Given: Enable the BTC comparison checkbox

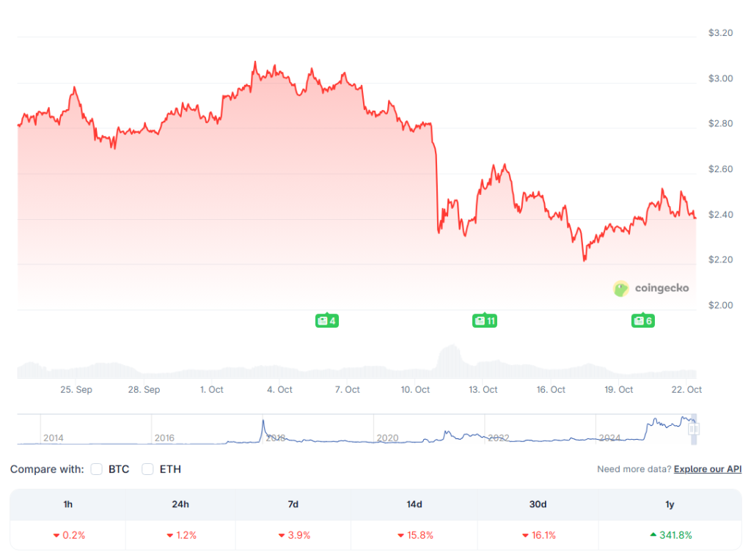Looking at the screenshot, I should click(97, 469).
